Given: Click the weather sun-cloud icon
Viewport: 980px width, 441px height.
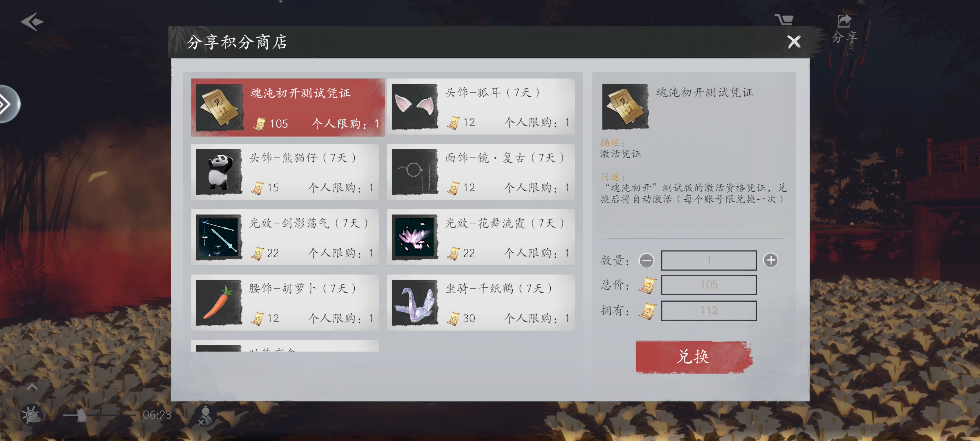Looking at the screenshot, I should (x=31, y=415).
